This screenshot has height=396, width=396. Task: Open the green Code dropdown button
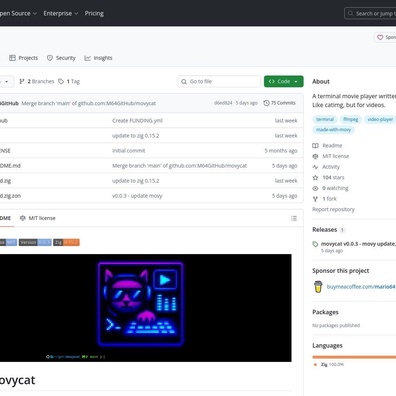[x=284, y=81]
